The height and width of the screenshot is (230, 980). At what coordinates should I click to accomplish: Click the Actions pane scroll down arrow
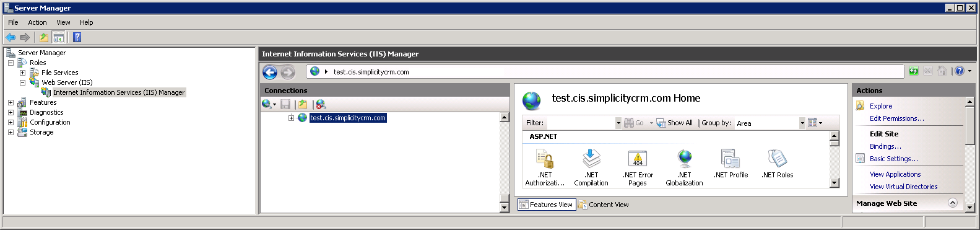pyautogui.click(x=970, y=208)
